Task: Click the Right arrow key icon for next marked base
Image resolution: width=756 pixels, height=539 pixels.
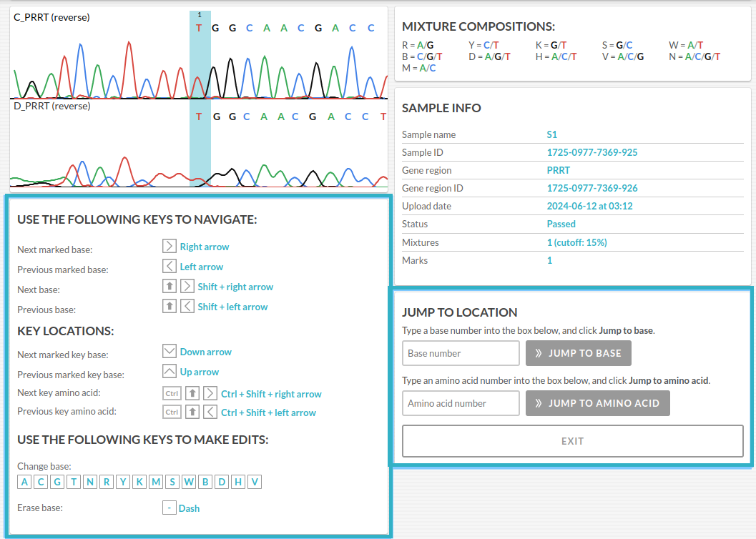Action: [170, 246]
